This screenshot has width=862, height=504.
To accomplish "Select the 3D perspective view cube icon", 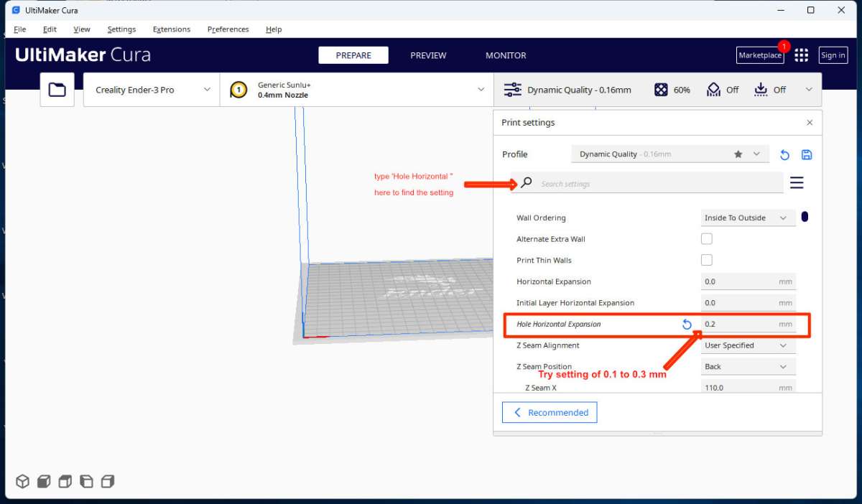I will tap(22, 481).
